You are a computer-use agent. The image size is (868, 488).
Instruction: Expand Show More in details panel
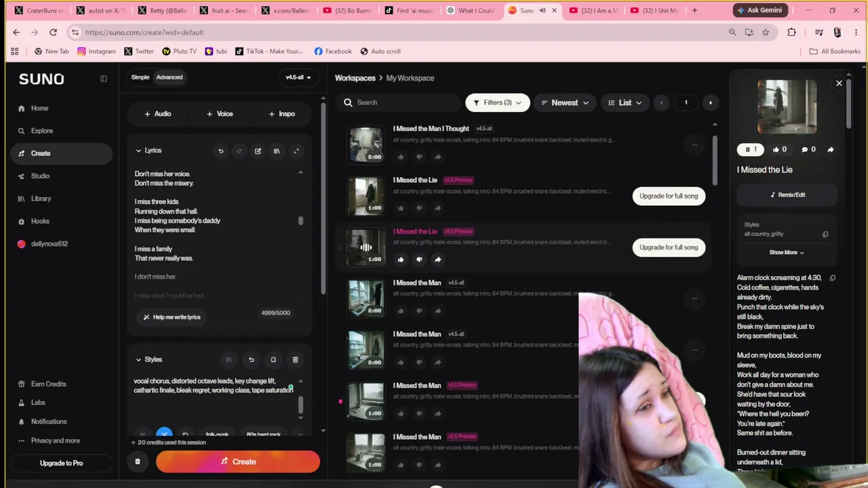787,253
